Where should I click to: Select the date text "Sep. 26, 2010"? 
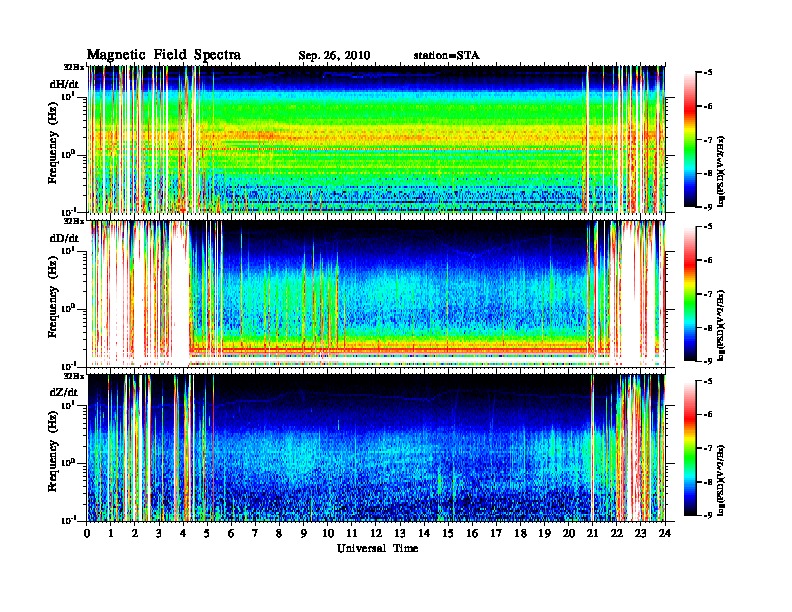coord(334,56)
